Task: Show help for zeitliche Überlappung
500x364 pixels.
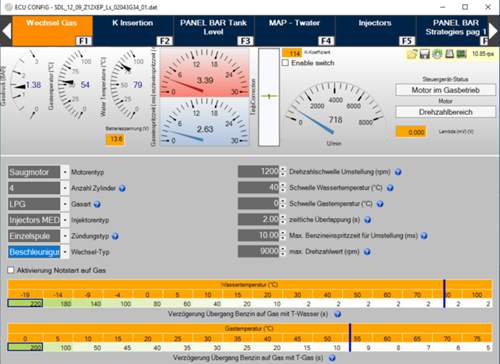Action: pyautogui.click(x=367, y=220)
